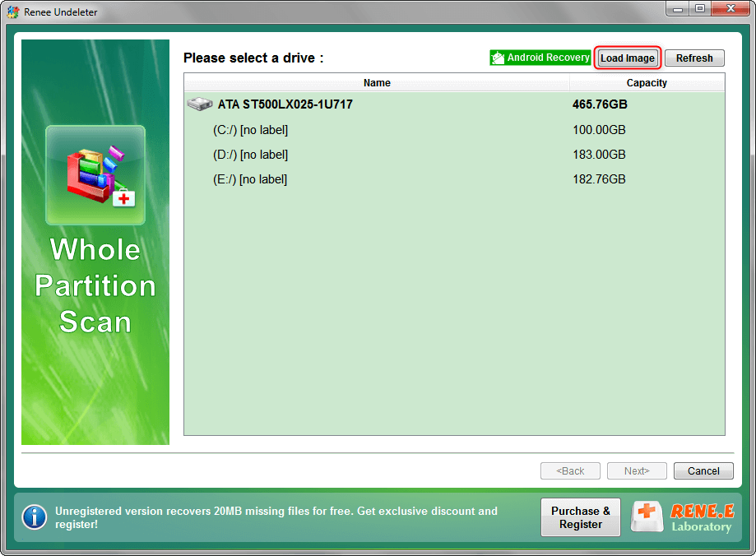Click the Load Image button
This screenshot has height=556, width=756.
point(627,58)
